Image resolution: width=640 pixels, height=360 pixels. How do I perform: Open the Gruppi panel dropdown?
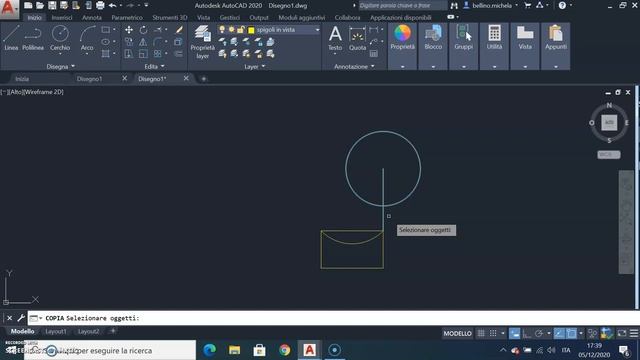click(x=464, y=67)
